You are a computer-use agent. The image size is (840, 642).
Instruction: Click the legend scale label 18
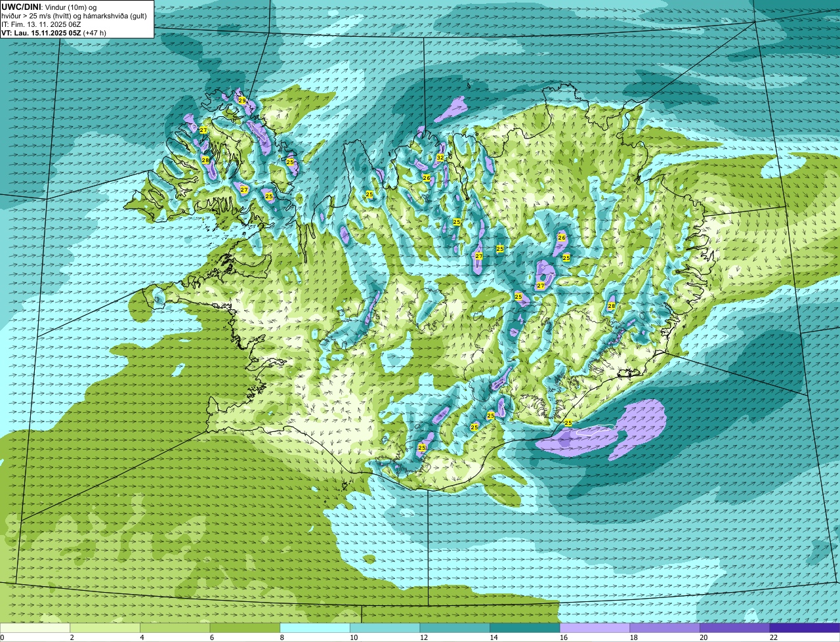point(633,637)
